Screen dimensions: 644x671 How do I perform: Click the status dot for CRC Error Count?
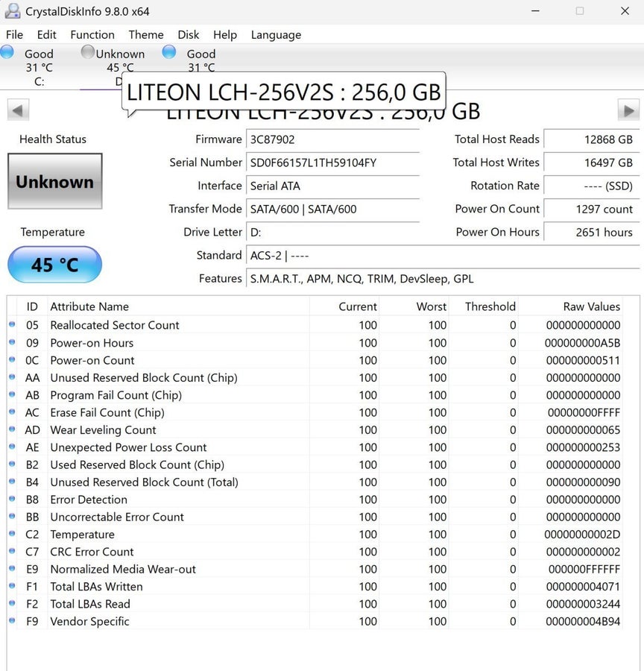pyautogui.click(x=12, y=551)
